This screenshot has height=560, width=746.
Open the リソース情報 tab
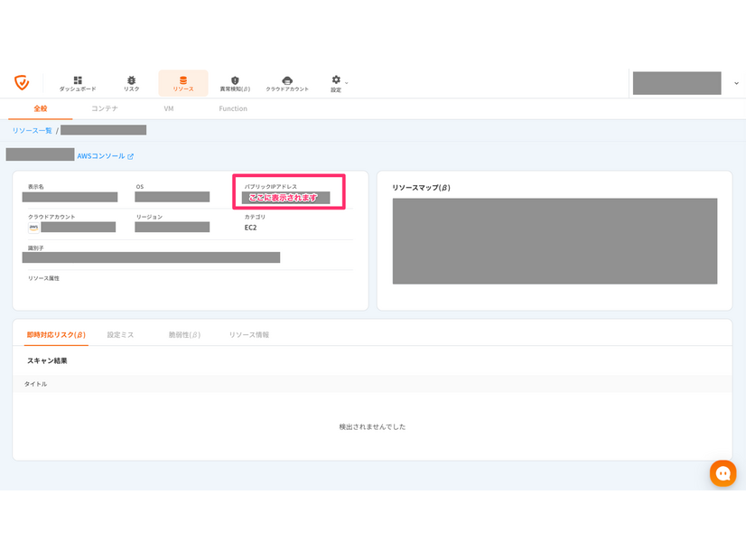pyautogui.click(x=248, y=335)
